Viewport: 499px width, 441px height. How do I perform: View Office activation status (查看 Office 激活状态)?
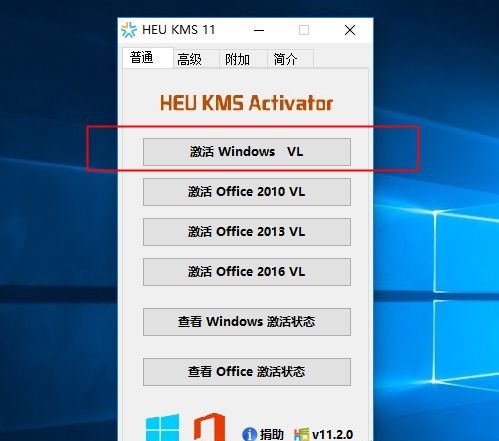247,372
